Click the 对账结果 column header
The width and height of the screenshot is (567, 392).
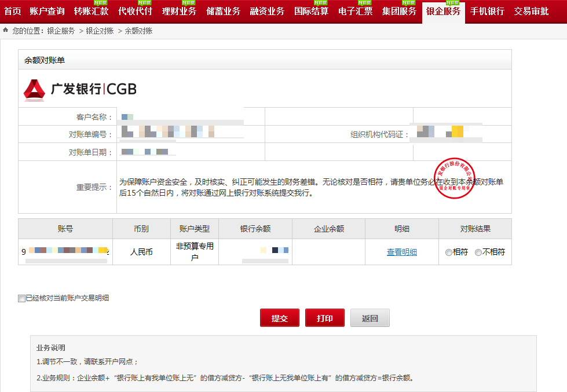pos(475,229)
